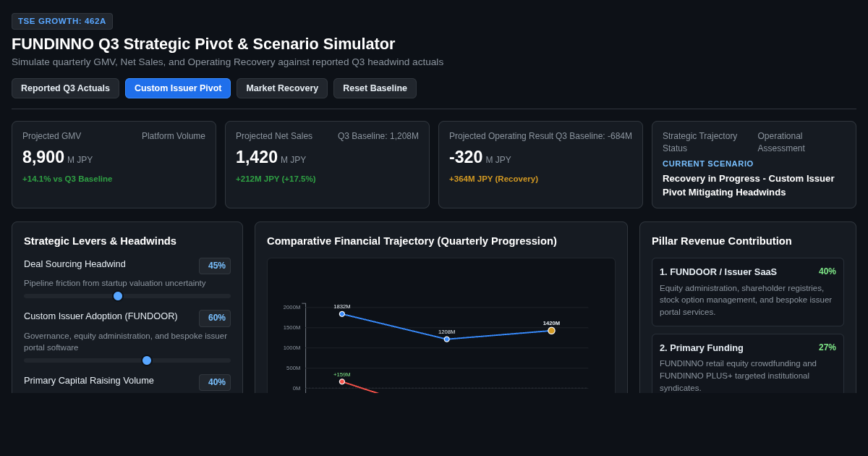Click the Projected Net Sales 1,420 value
868x456 pixels.
coord(257,157)
